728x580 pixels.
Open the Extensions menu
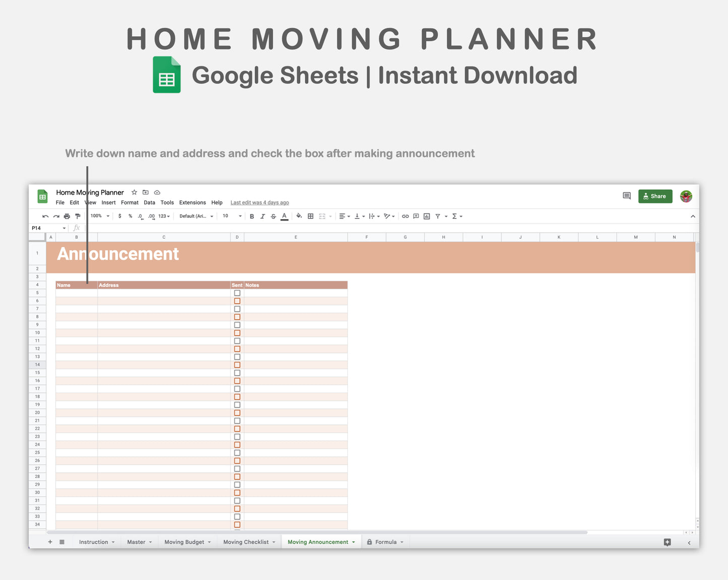(192, 202)
